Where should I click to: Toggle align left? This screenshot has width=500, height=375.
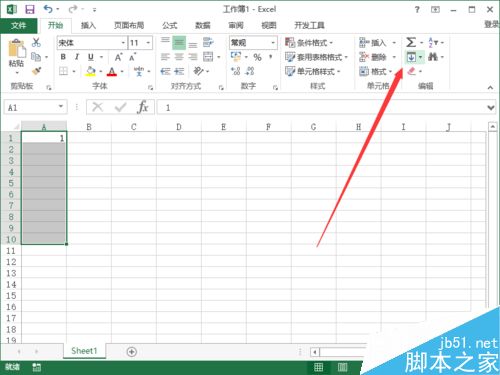click(165, 57)
